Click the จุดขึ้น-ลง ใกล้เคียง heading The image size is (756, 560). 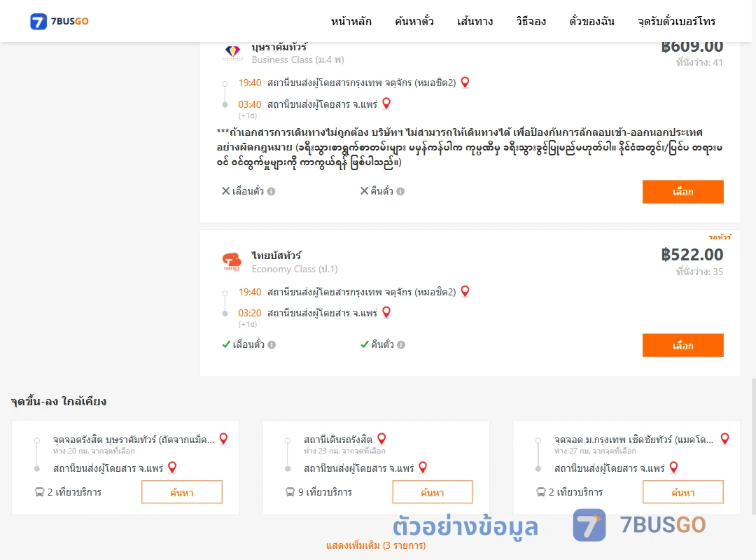pyautogui.click(x=59, y=401)
